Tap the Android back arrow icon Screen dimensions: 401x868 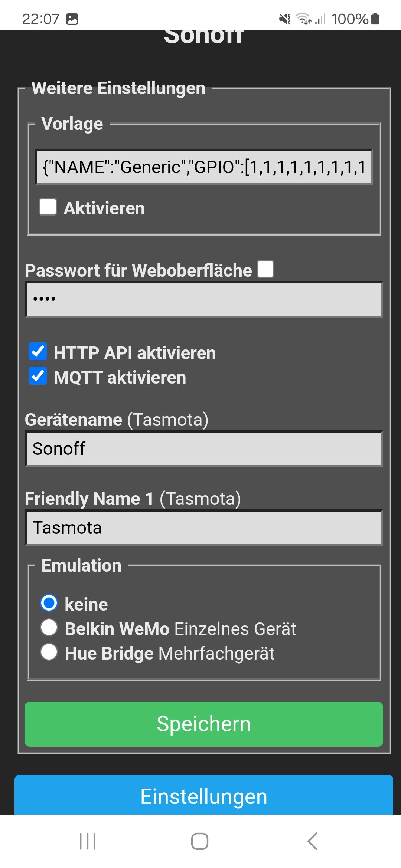[313, 841]
